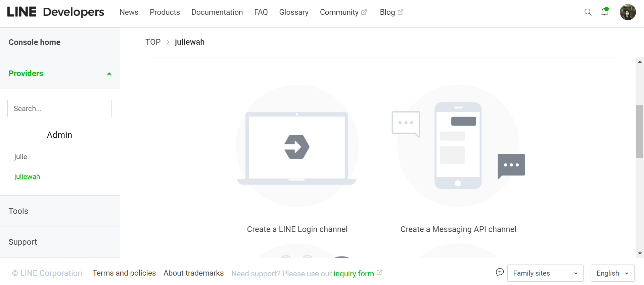Viewport: 644px width, 285px height.
Task: Click the scrollbar up arrow
Action: click(640, 62)
